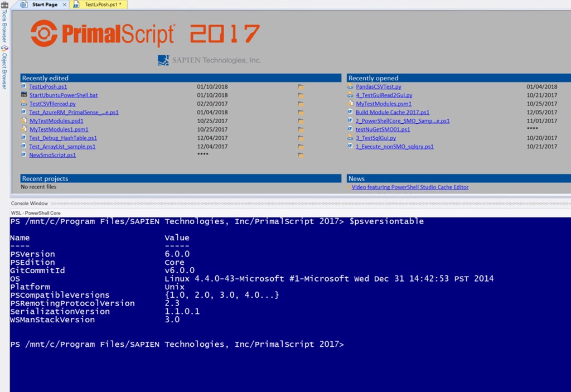Screen dimensions: 571x392
Task: Open folder icon for TestCSVfileread.py row
Action: 301,104
